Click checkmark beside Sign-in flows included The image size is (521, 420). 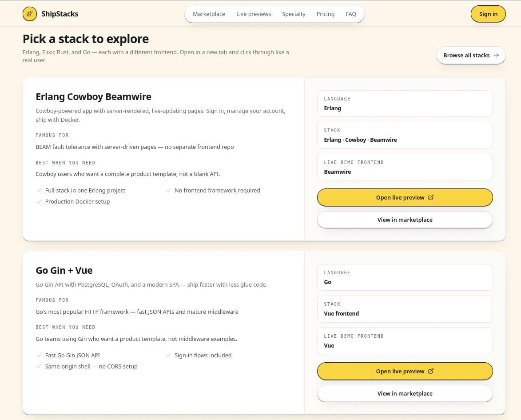(168, 356)
